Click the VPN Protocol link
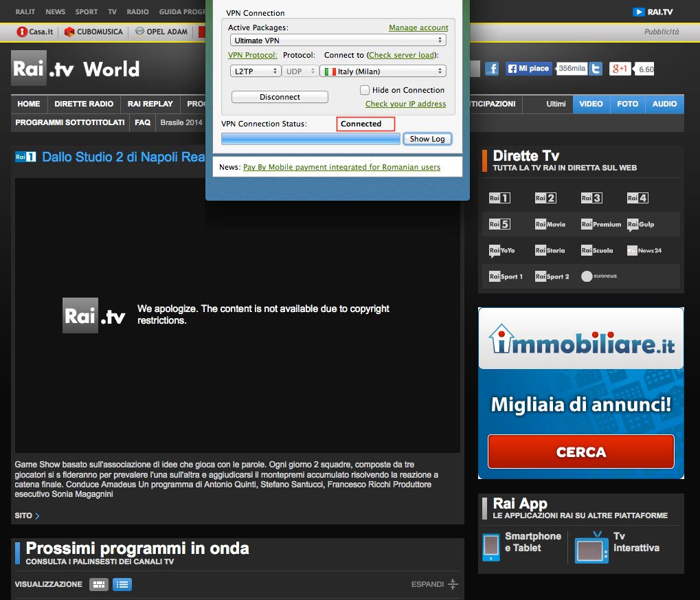 pyautogui.click(x=253, y=55)
